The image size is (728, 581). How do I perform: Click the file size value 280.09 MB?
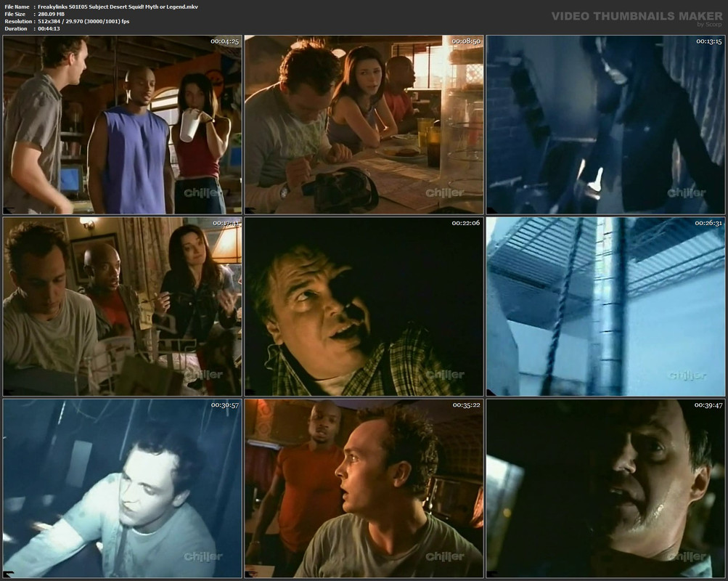52,14
